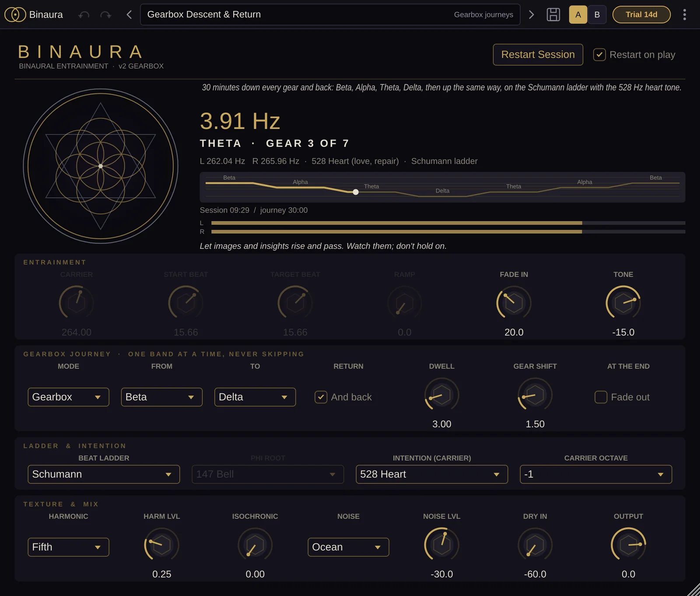
Task: Open the Noise dropdown set to Ocean
Action: pos(348,547)
